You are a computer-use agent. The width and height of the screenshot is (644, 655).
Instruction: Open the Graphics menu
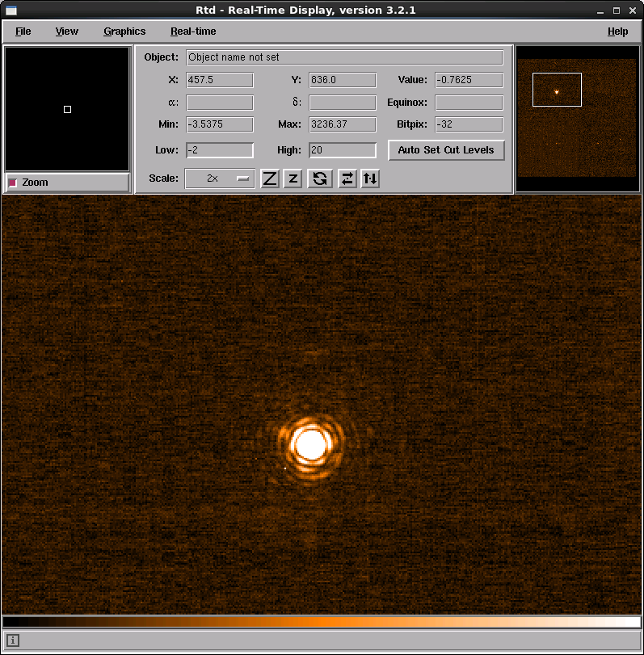(x=124, y=31)
